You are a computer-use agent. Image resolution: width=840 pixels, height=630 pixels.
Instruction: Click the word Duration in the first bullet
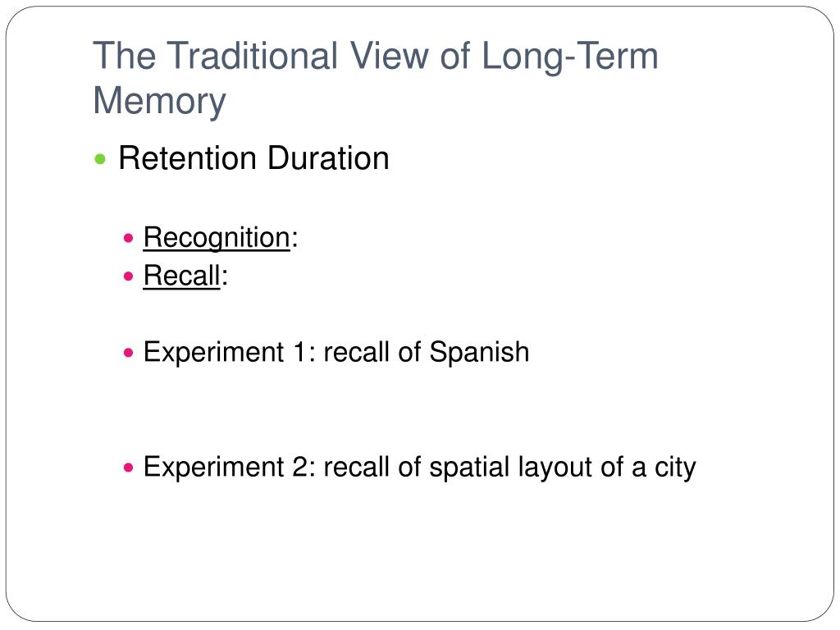point(328,158)
